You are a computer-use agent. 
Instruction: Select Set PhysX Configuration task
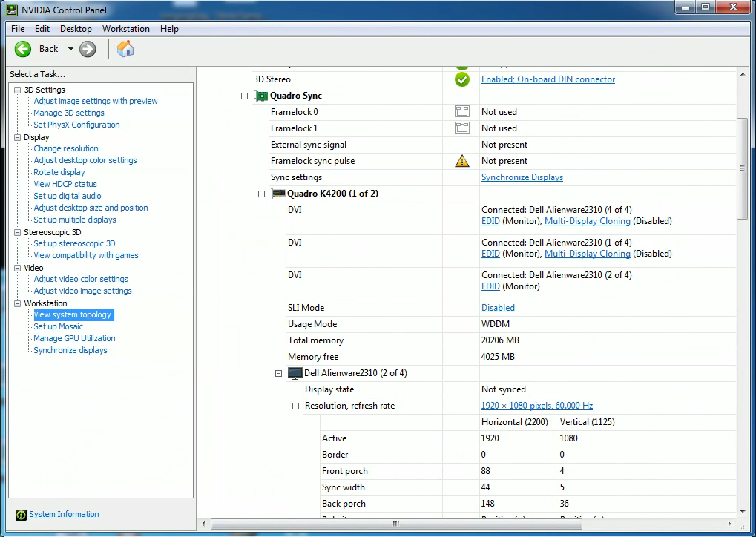(76, 125)
